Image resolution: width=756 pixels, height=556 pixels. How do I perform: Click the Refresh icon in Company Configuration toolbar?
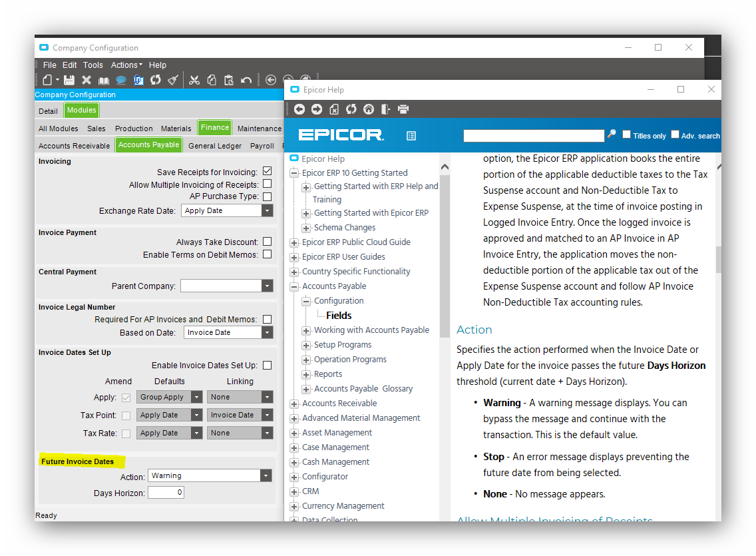pyautogui.click(x=155, y=80)
